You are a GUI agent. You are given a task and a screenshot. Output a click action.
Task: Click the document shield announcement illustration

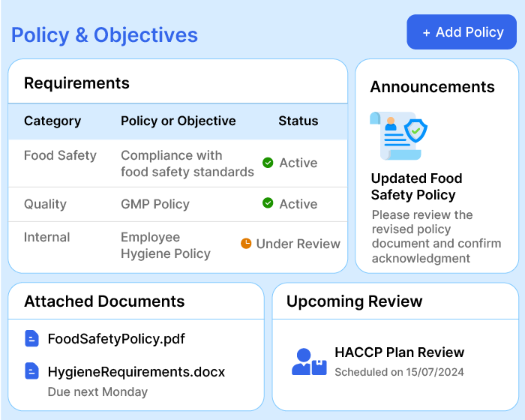click(398, 136)
